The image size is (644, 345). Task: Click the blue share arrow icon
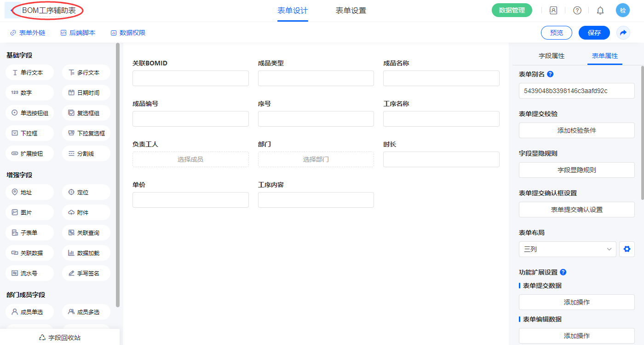point(623,33)
